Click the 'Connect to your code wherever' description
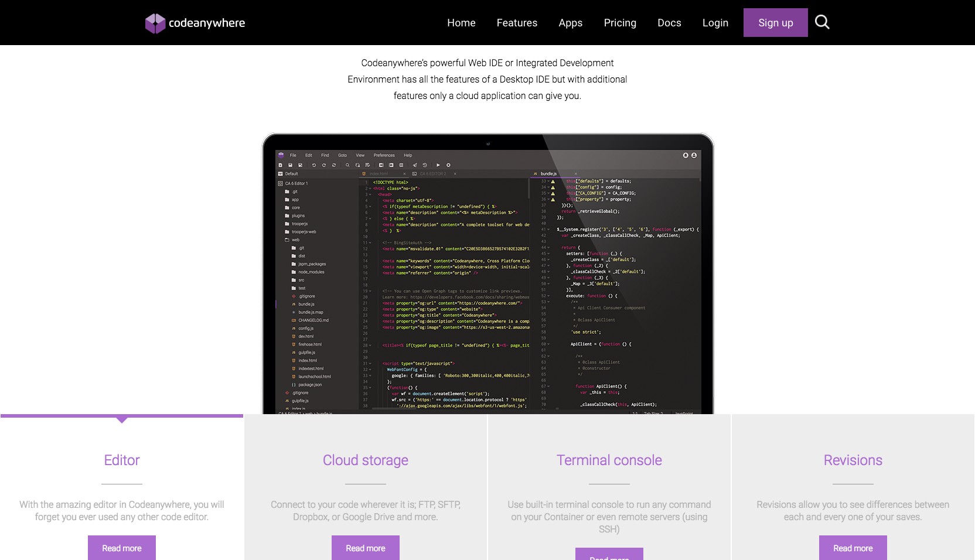The image size is (975, 560). 366,511
